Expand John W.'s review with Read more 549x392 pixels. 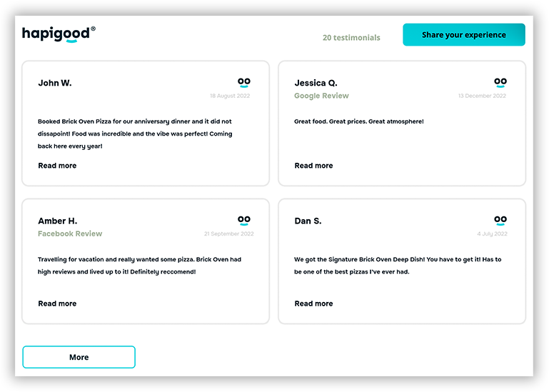click(57, 166)
